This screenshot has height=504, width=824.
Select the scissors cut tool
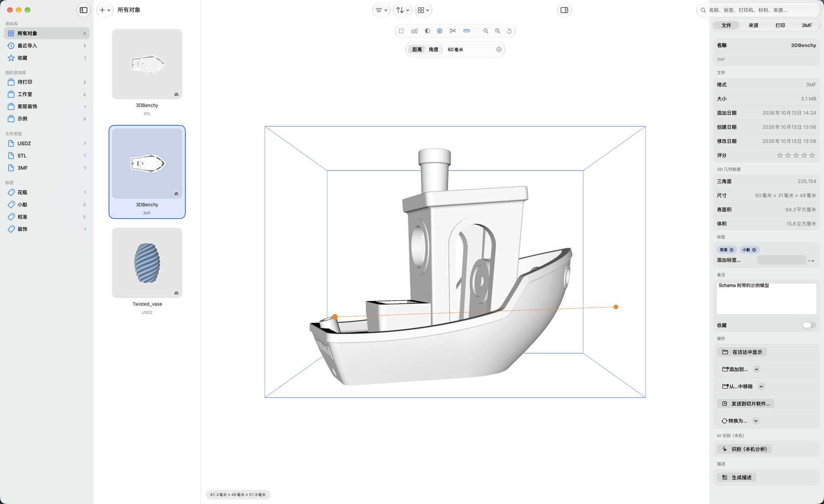pos(452,31)
